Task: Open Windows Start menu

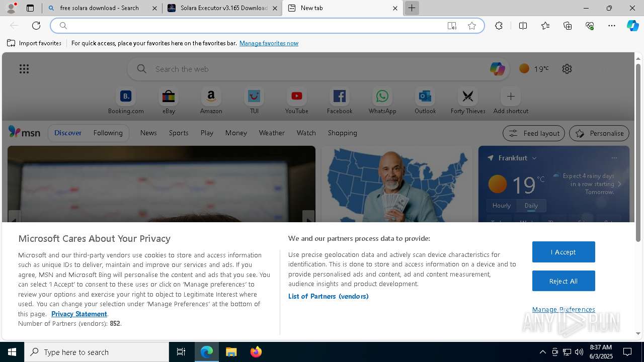Action: click(12, 352)
